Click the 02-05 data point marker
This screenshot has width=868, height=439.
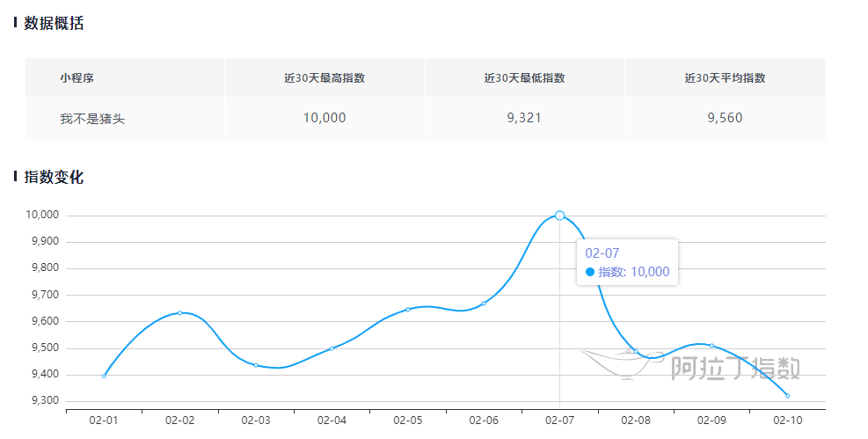point(408,310)
